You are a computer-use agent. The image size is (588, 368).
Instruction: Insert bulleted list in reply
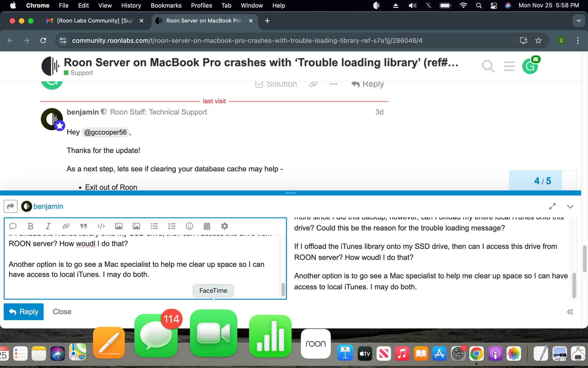154,226
